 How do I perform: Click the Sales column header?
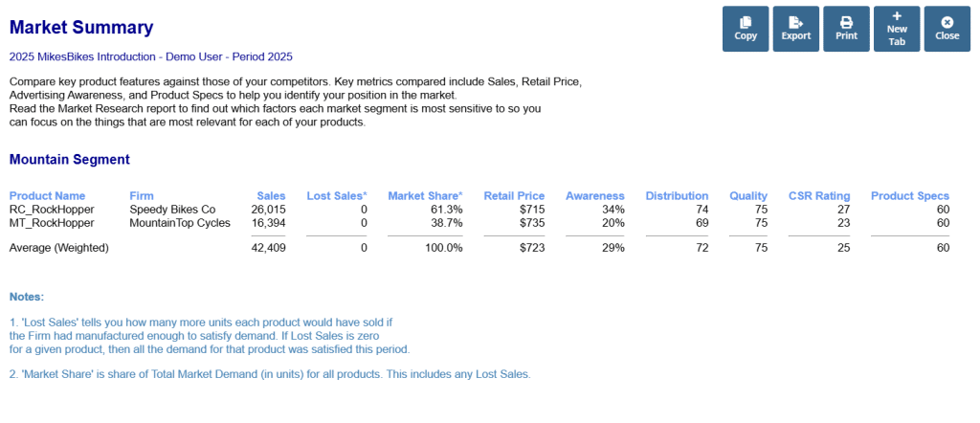click(271, 196)
